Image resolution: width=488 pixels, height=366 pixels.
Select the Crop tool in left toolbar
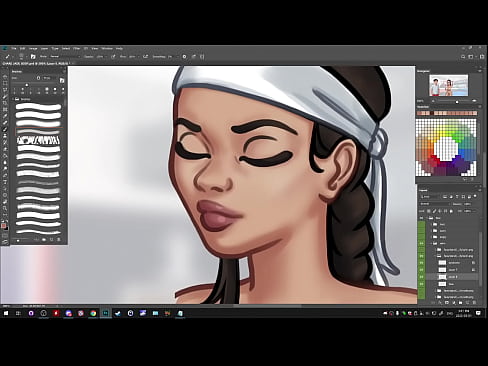point(5,103)
